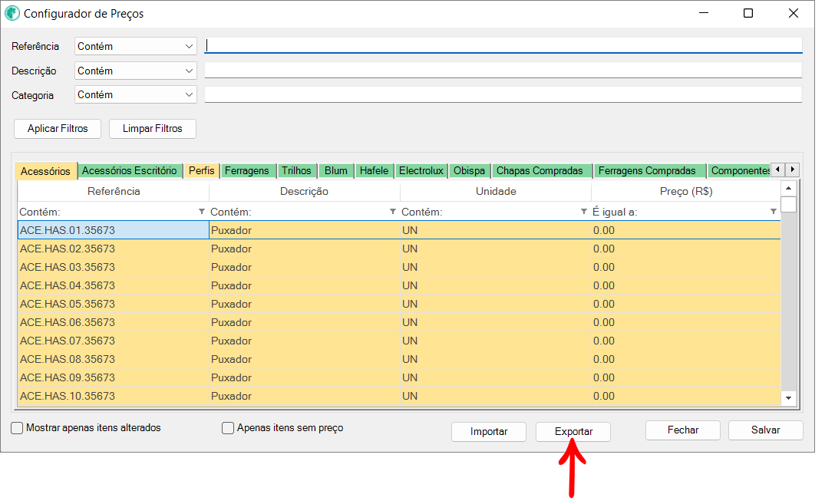Click the filter icon in Unidade column

click(584, 212)
